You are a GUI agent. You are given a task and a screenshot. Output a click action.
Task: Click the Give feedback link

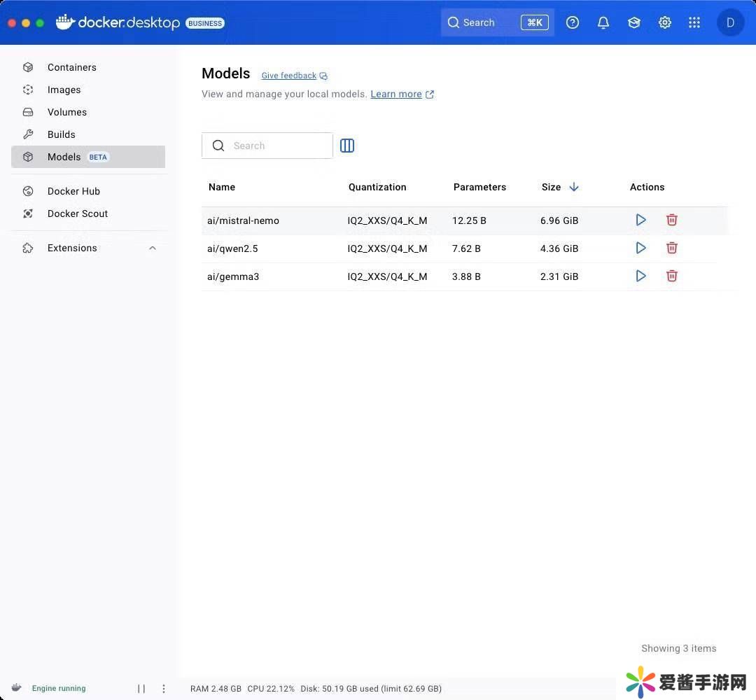point(289,76)
